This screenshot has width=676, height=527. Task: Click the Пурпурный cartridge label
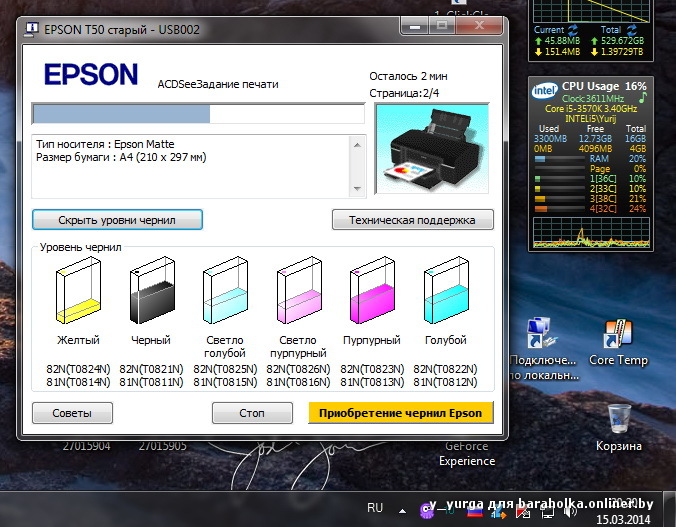point(372,340)
